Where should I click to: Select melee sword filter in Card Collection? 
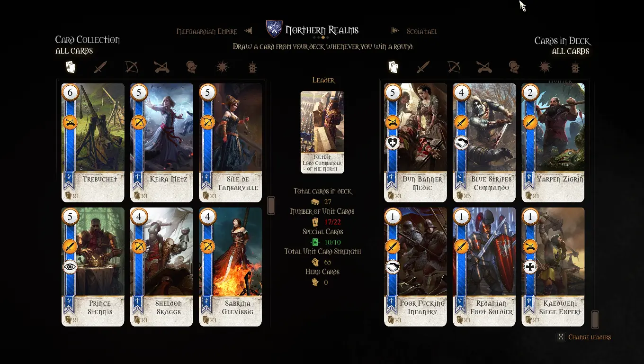[x=100, y=67]
